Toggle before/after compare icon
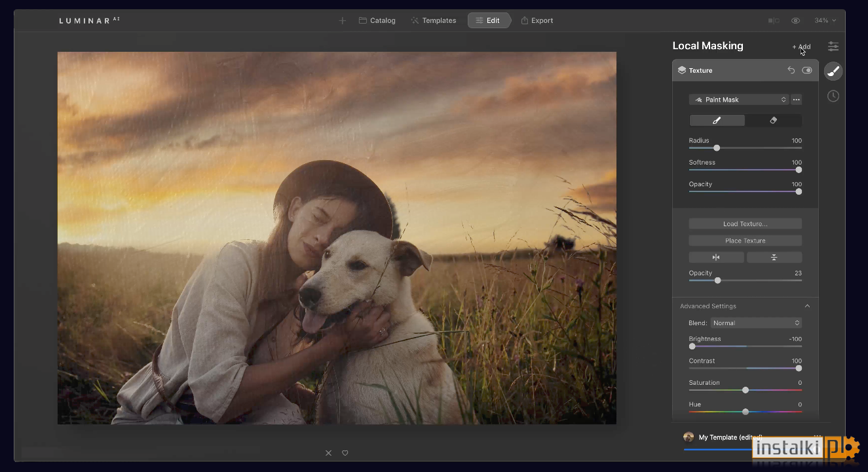The height and width of the screenshot is (472, 868). pos(774,20)
